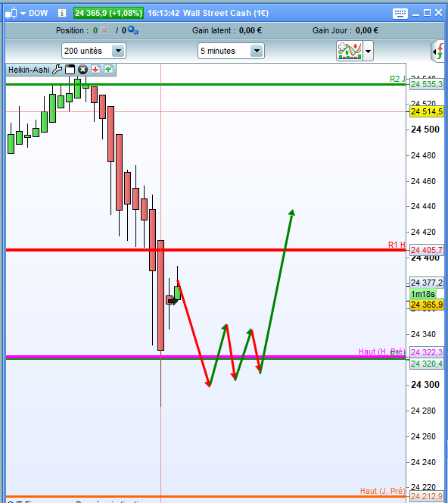Click the '1m18s' candle countdown tag
This screenshot has height=503, width=448.
coord(423,294)
